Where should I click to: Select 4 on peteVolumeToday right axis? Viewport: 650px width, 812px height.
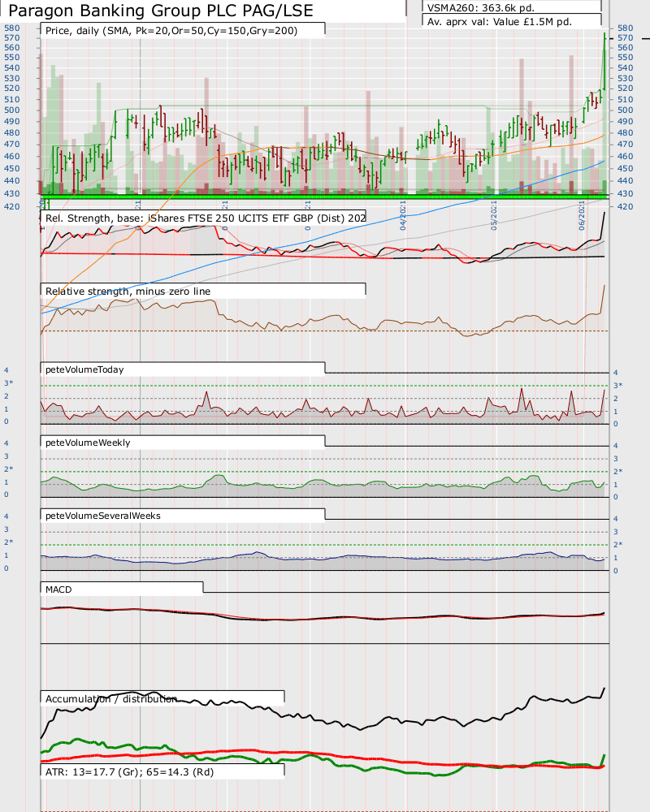(616, 373)
